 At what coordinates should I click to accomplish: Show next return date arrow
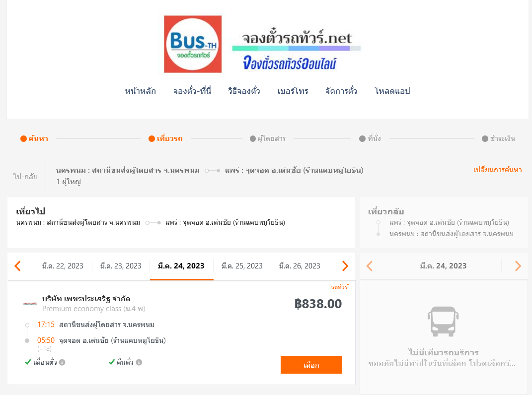pos(518,266)
